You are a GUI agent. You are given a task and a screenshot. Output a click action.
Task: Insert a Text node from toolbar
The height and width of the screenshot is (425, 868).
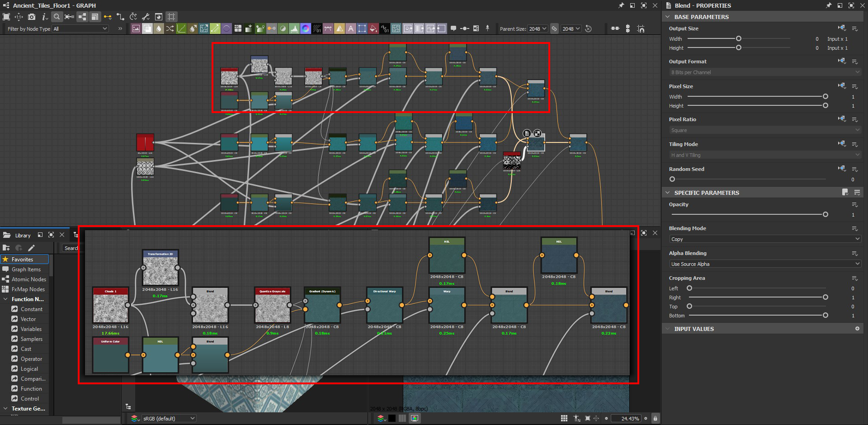click(x=351, y=28)
